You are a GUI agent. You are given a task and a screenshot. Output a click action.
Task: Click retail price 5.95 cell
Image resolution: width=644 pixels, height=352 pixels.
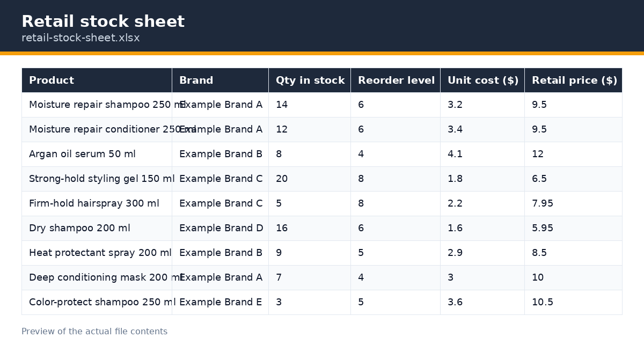pyautogui.click(x=573, y=229)
